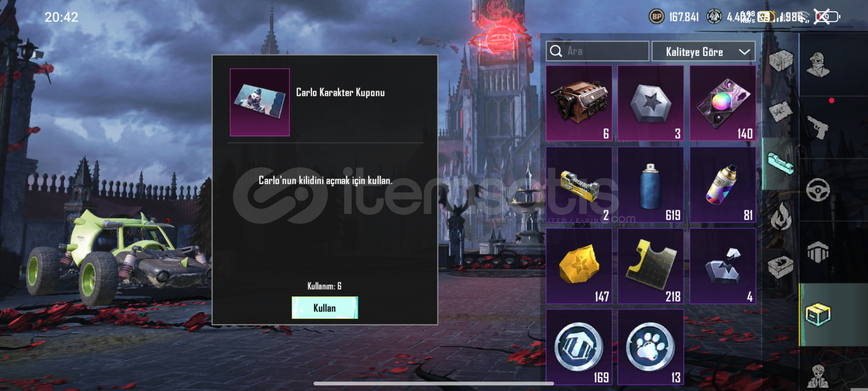Open the weapon pistol category tab
This screenshot has width=868, height=391.
tap(818, 127)
